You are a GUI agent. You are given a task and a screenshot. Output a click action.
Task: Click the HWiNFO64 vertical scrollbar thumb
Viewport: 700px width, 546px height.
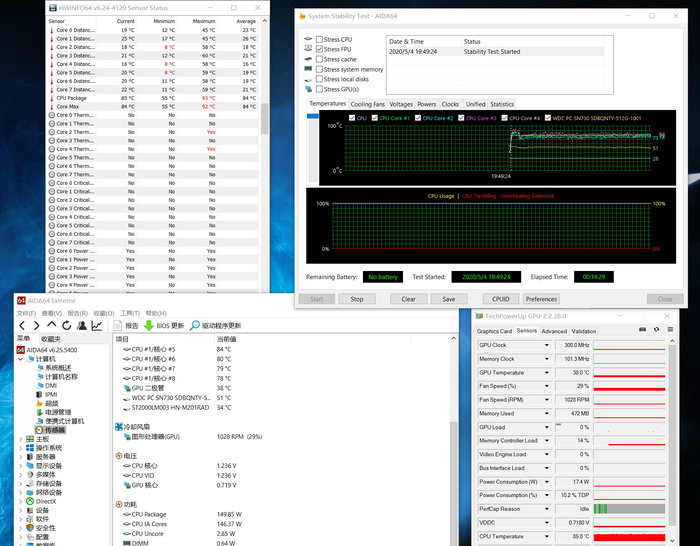click(264, 119)
